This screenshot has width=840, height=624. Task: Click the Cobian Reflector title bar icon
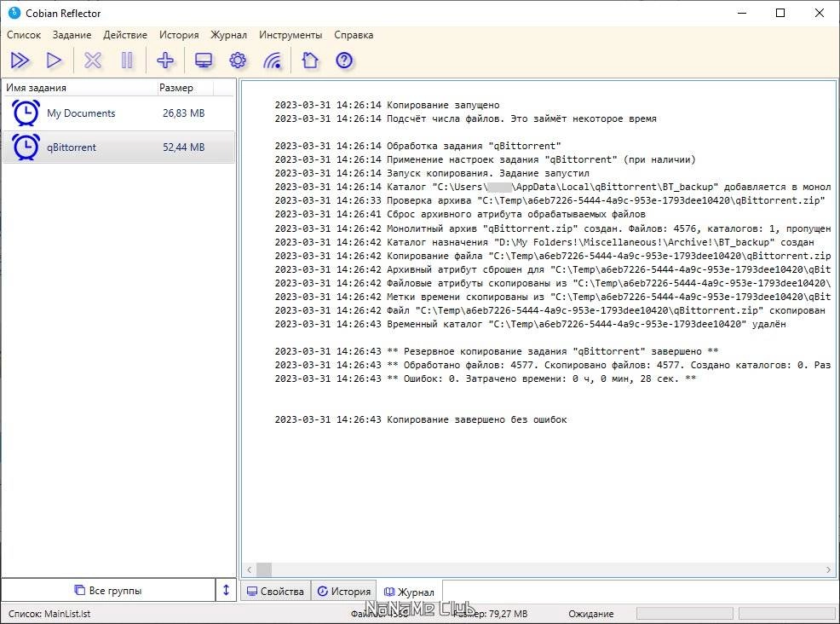[14, 13]
